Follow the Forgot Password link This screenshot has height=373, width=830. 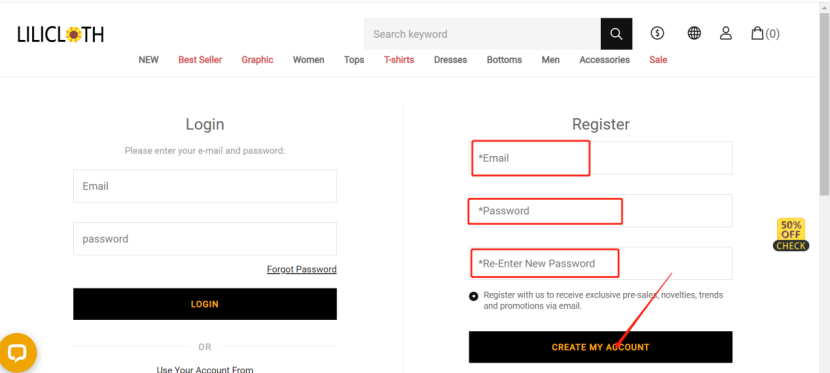tap(302, 269)
